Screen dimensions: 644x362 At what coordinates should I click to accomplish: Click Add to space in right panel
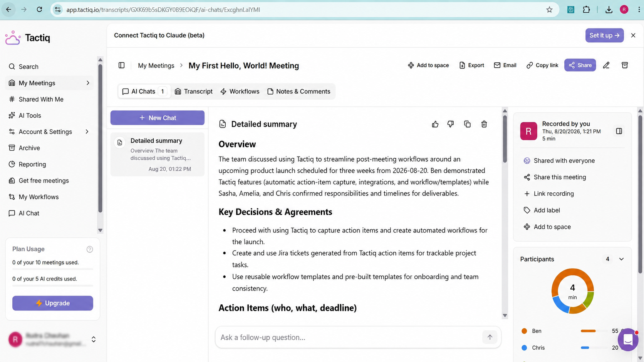547,227
